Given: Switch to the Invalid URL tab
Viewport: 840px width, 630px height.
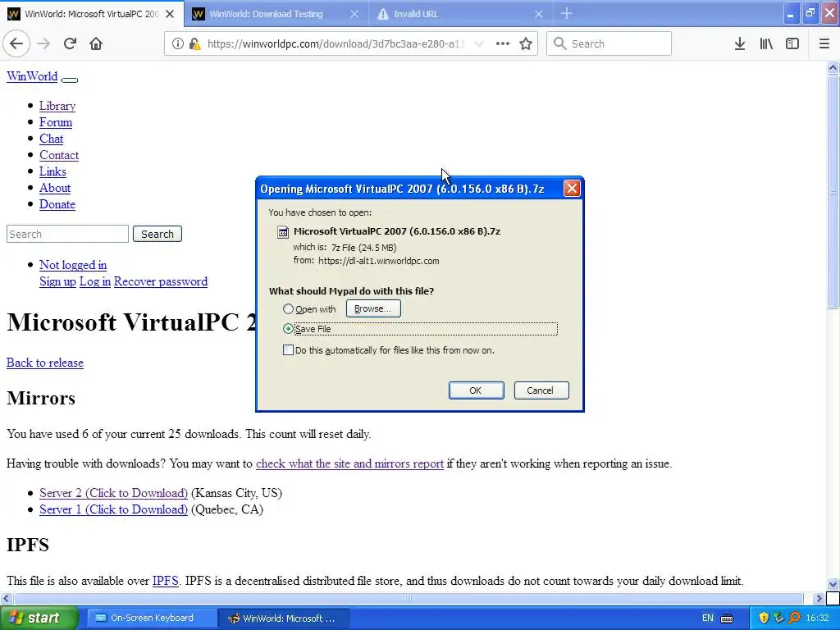Looking at the screenshot, I should point(463,14).
